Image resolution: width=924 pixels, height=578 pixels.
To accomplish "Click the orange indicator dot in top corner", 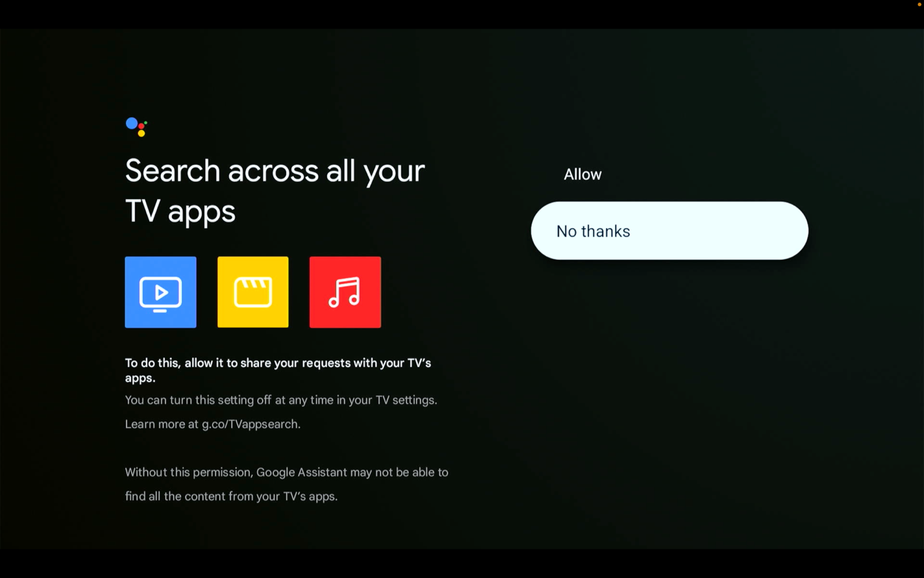I will (x=919, y=5).
